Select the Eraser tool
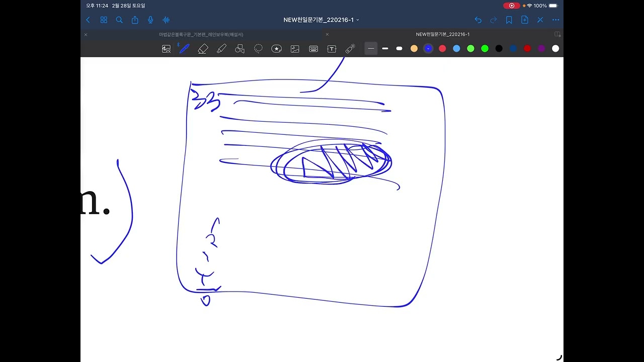The width and height of the screenshot is (644, 362). (203, 49)
